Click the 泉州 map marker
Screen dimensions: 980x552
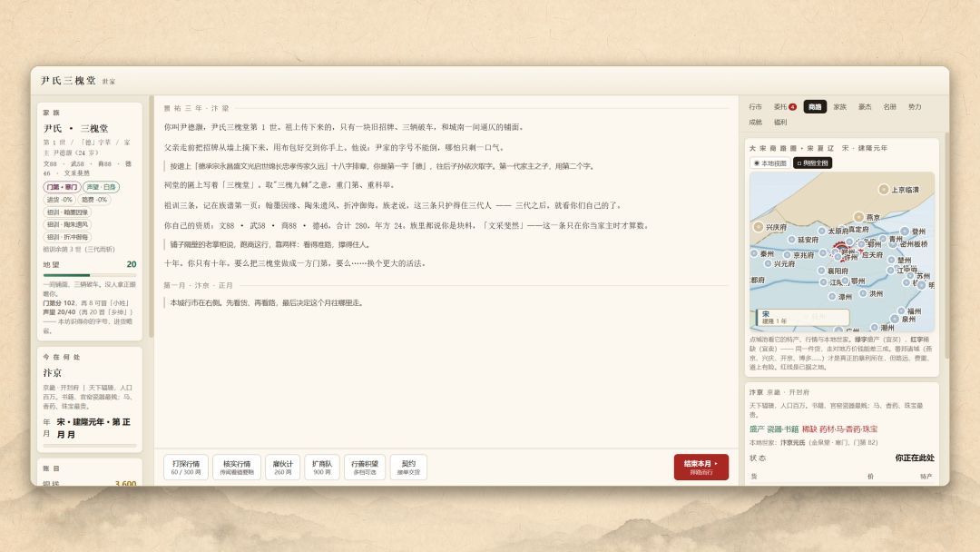(x=896, y=319)
